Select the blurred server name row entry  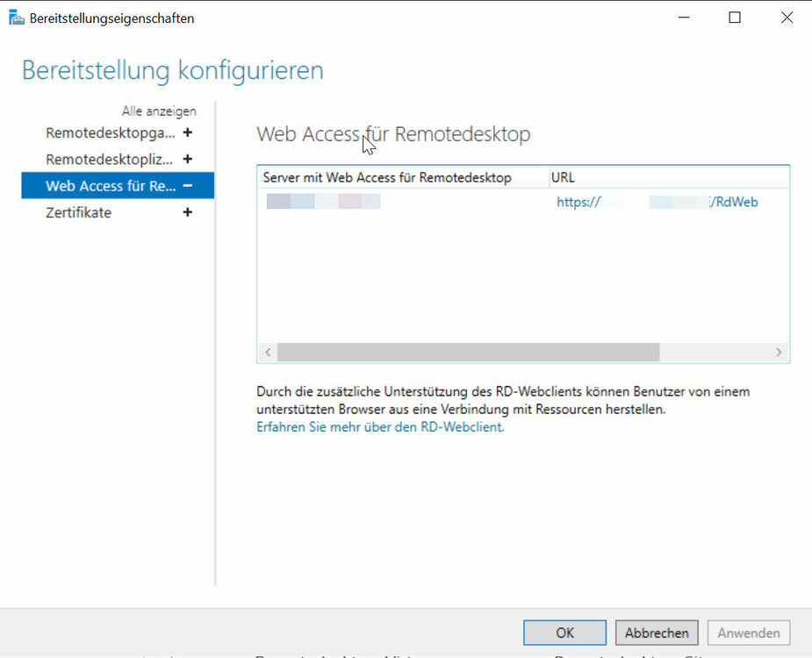[x=323, y=203]
